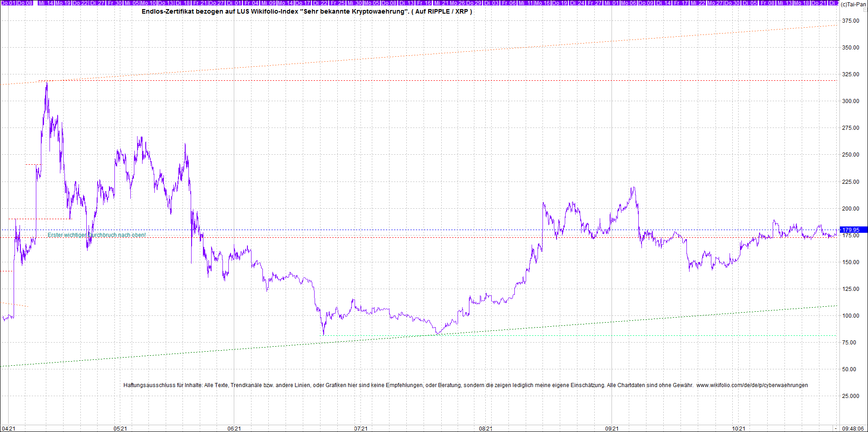Click the 04/21 month label on time axis
Viewport: 868px width, 432px height.
9,428
